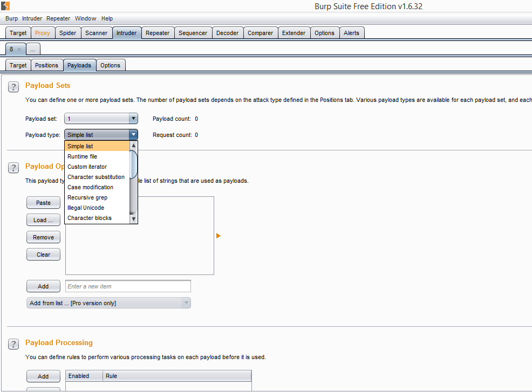This screenshot has width=532, height=392.
Task: Open the Intruder menu in menu bar
Action: click(x=32, y=18)
